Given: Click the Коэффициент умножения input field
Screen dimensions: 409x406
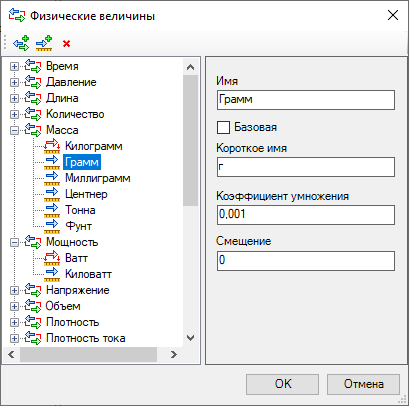Looking at the screenshot, I should 306,214.
